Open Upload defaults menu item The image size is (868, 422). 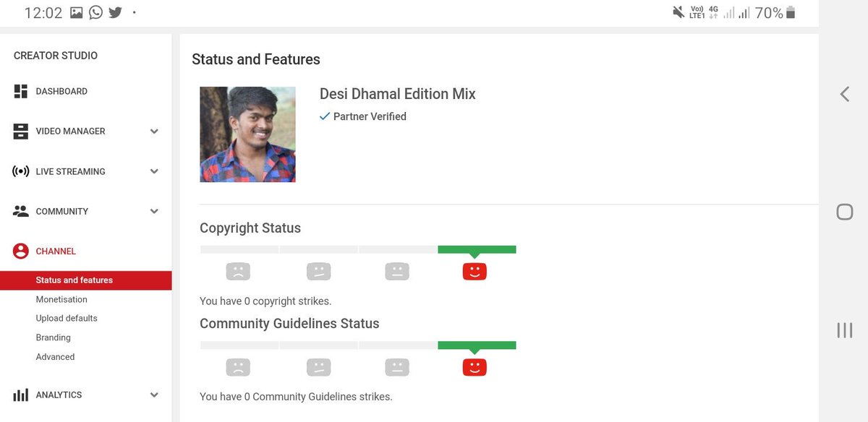(x=67, y=318)
